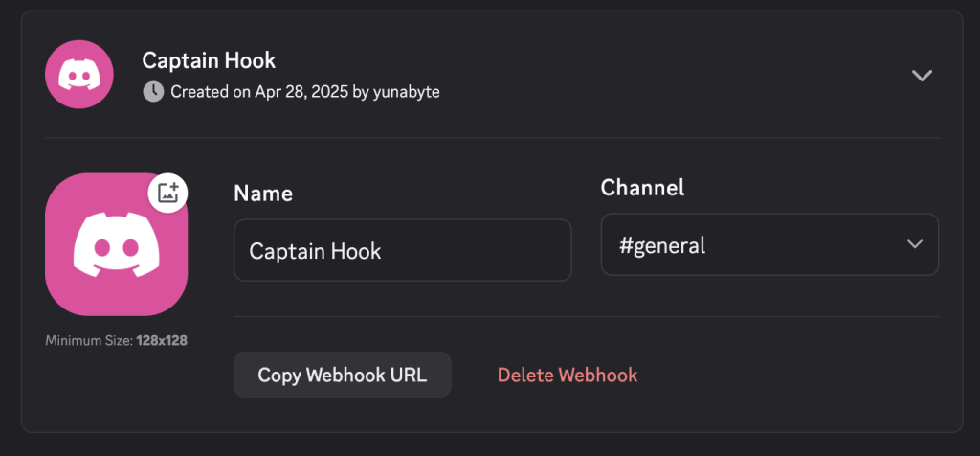
Task: Click the Minimum Size hint text
Action: (x=89, y=340)
